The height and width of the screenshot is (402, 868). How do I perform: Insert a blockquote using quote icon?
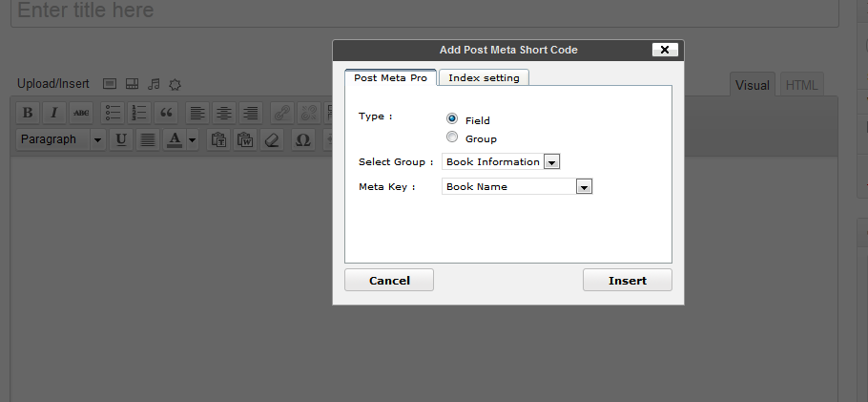click(x=166, y=113)
